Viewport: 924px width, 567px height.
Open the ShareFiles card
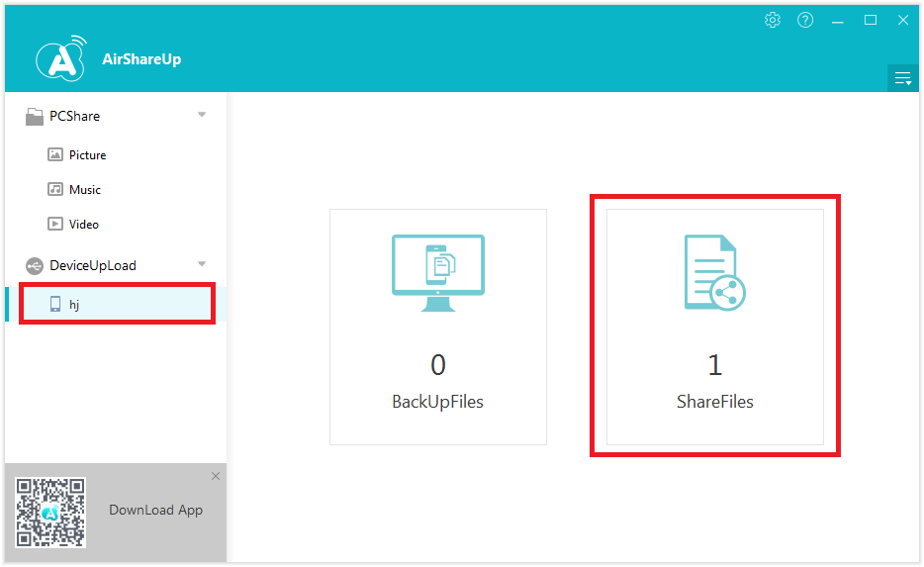(x=715, y=328)
